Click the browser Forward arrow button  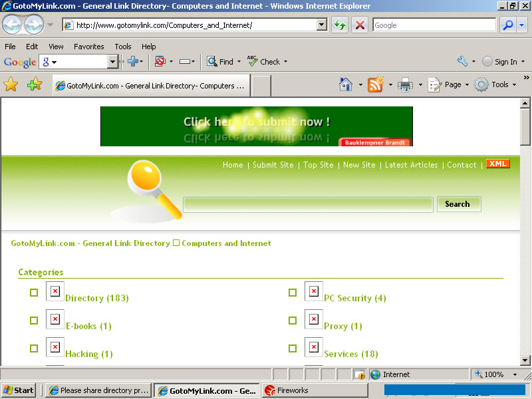(x=34, y=25)
